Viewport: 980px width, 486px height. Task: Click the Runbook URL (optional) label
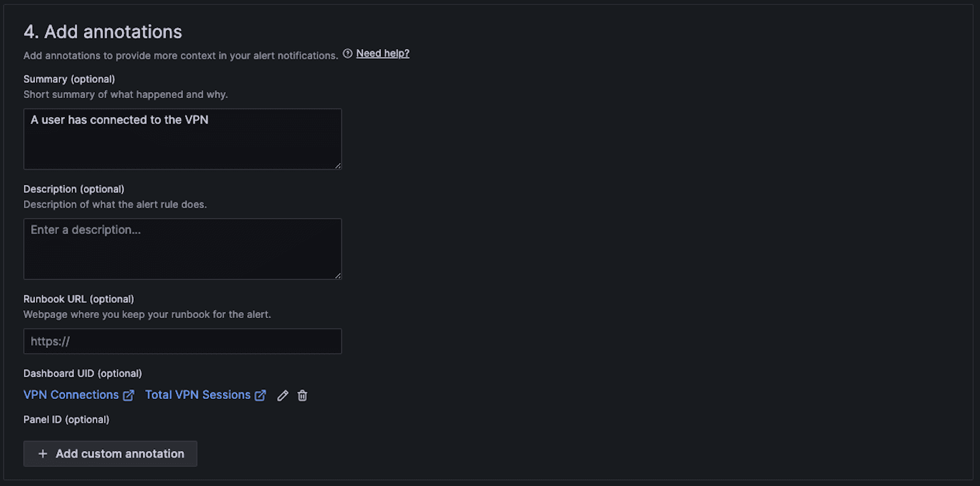click(78, 299)
